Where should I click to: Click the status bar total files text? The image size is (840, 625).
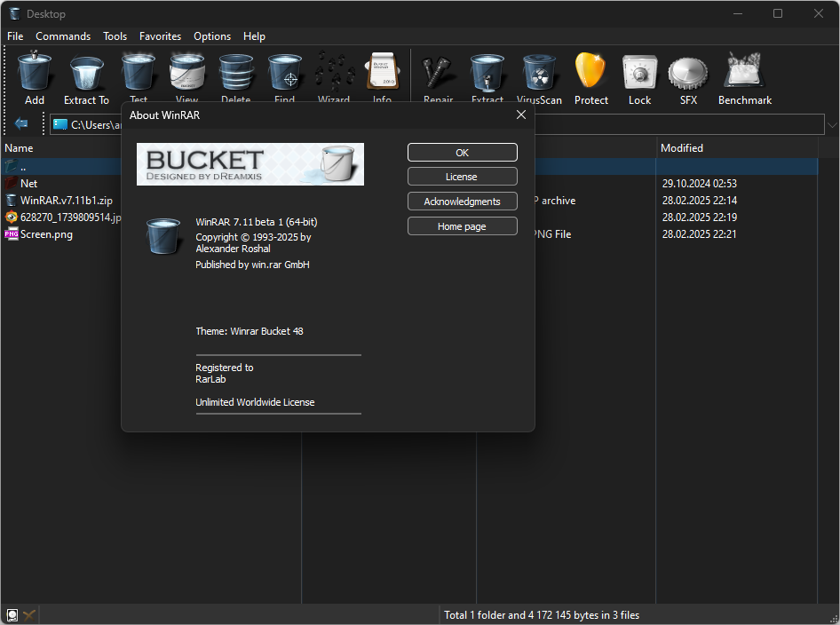coord(542,615)
